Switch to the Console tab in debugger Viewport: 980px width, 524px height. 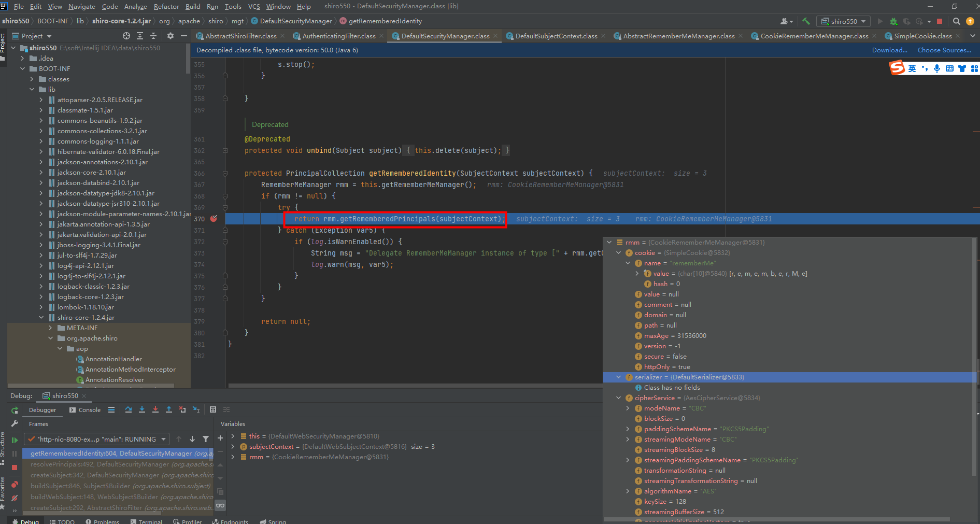85,409
